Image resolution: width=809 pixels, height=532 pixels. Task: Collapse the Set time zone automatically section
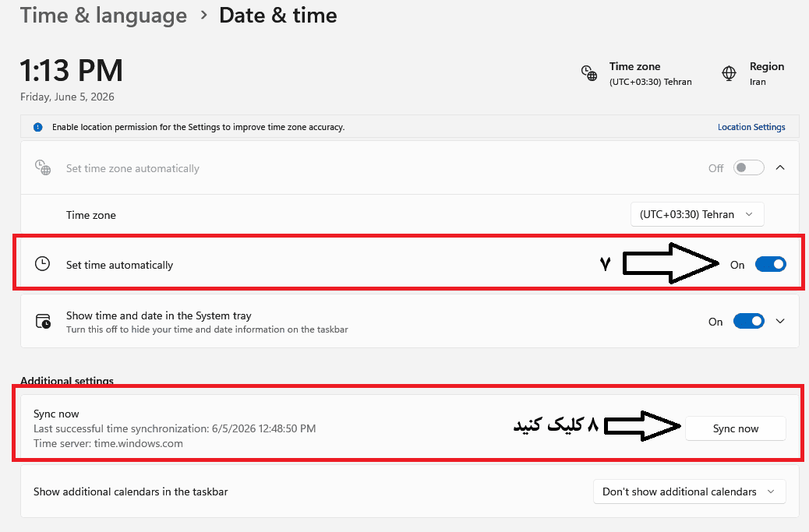tap(780, 167)
